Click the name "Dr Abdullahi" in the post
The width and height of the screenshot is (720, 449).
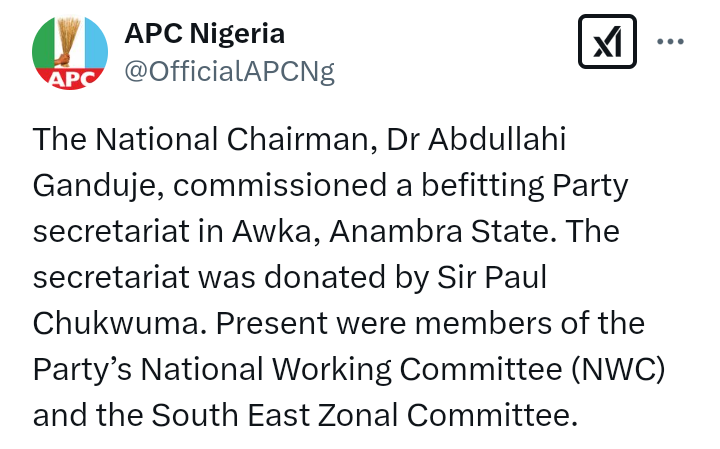click(476, 139)
